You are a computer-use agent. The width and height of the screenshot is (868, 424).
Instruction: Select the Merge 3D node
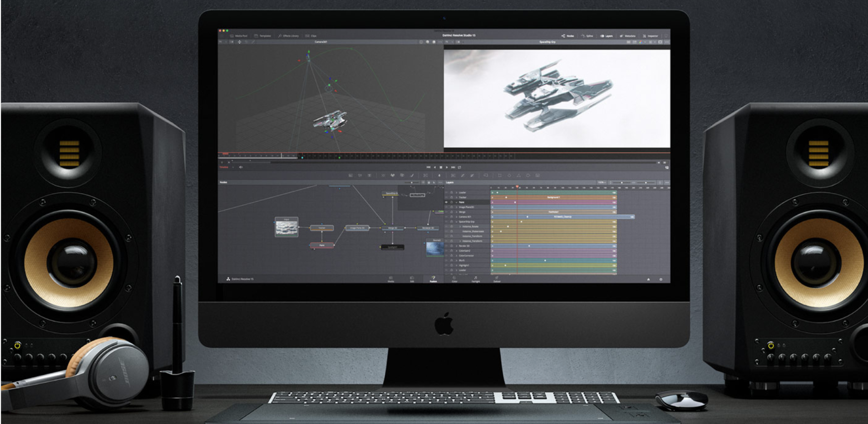pyautogui.click(x=392, y=228)
